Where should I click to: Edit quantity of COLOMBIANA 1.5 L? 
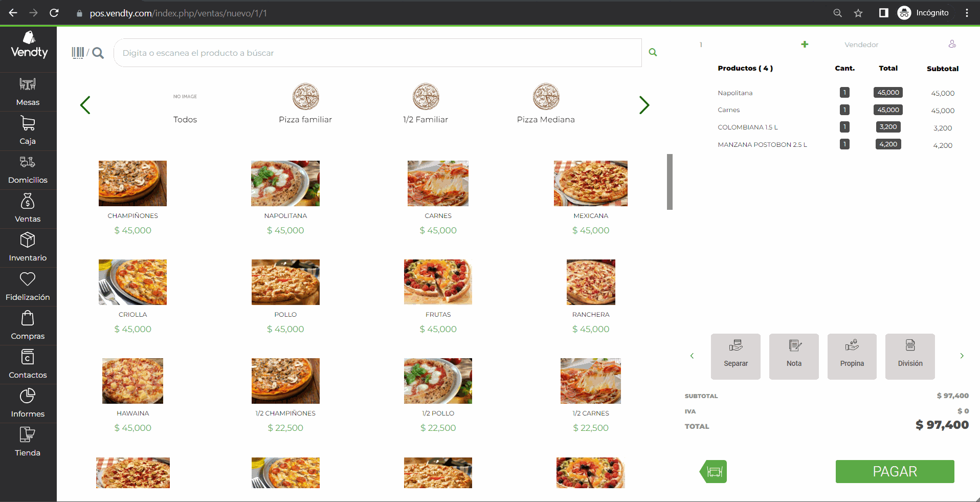844,127
